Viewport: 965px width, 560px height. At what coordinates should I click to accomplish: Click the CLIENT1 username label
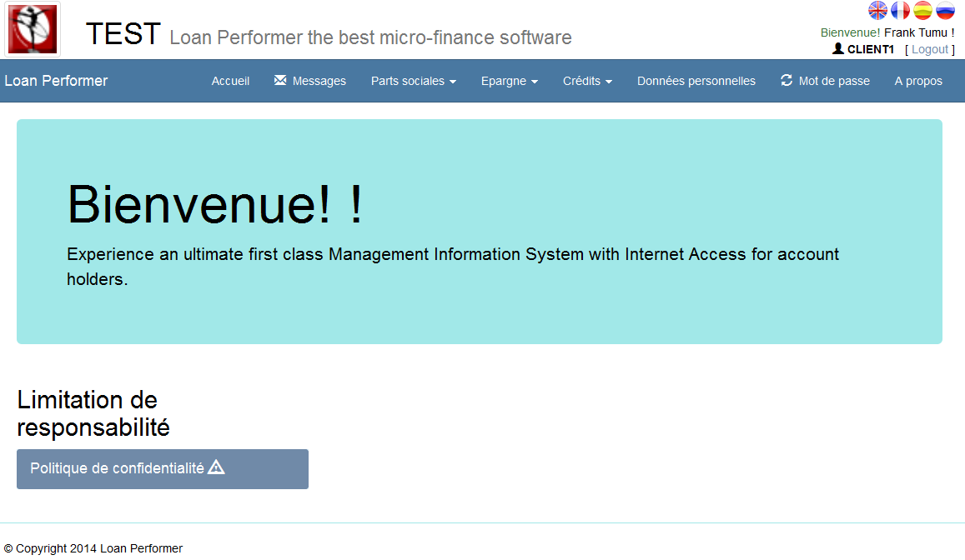870,49
